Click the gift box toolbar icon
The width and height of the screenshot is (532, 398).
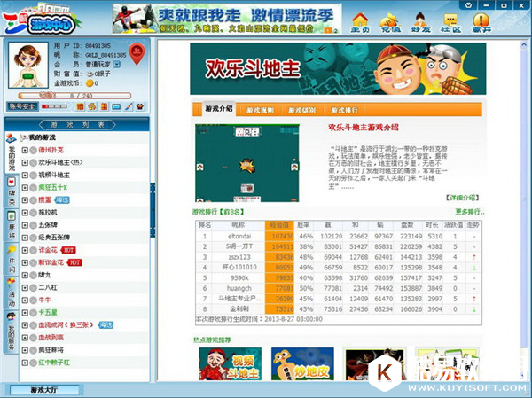tap(104, 106)
